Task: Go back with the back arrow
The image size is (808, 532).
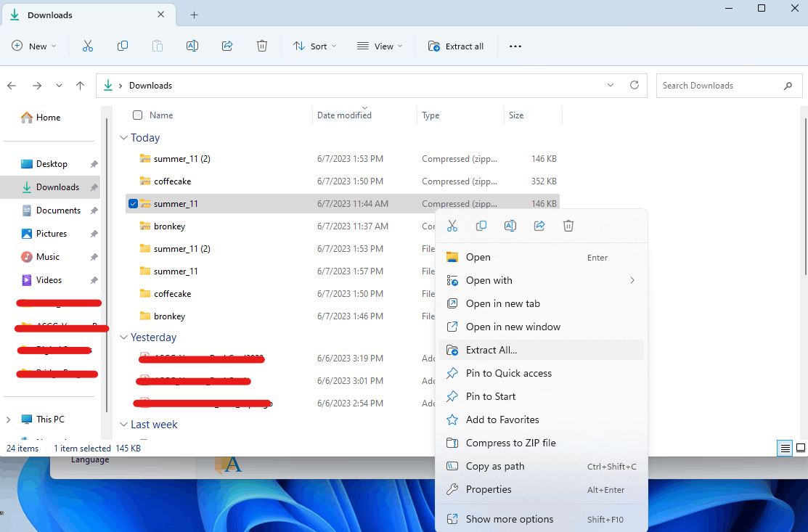Action: [12, 86]
